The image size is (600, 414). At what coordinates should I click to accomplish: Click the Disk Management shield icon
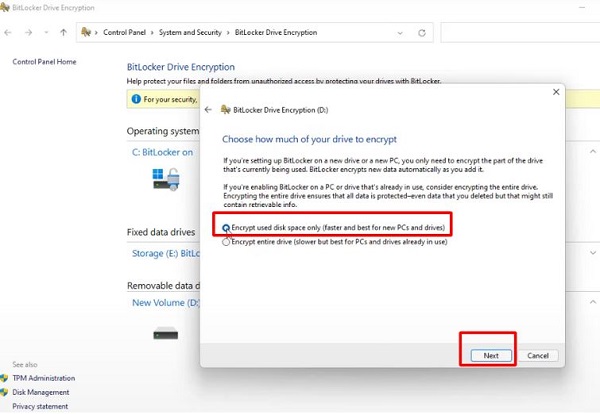4,392
